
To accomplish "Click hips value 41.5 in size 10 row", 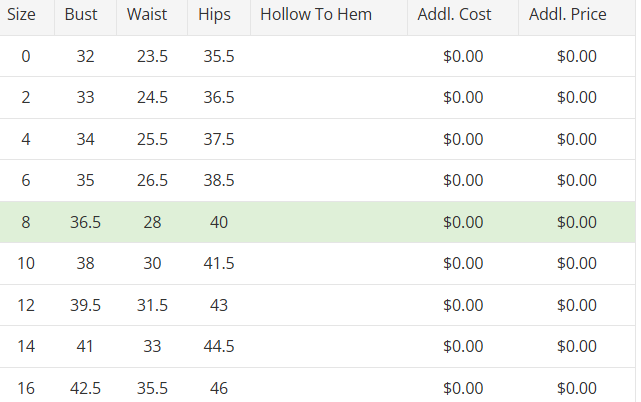I will click(x=219, y=263).
